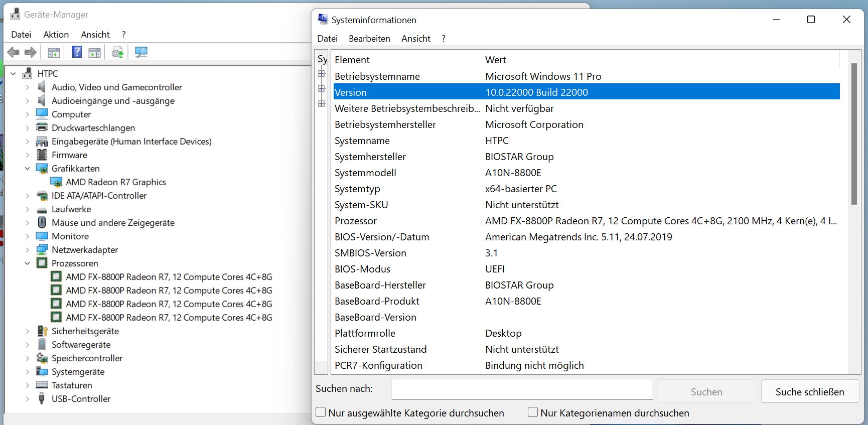Screen dimensions: 868x425
Task: Open Bearbeiten menu in Systeminformationen
Action: coord(369,39)
